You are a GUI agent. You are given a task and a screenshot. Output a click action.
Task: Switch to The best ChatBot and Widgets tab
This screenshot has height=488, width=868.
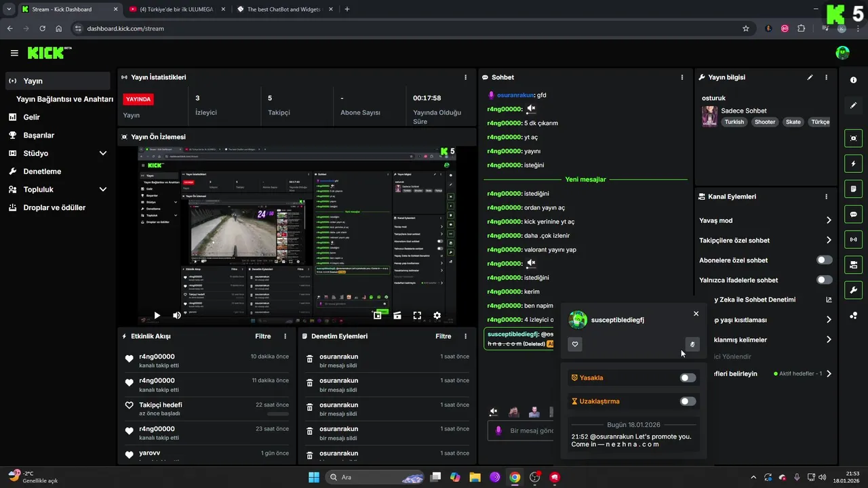[x=285, y=9]
